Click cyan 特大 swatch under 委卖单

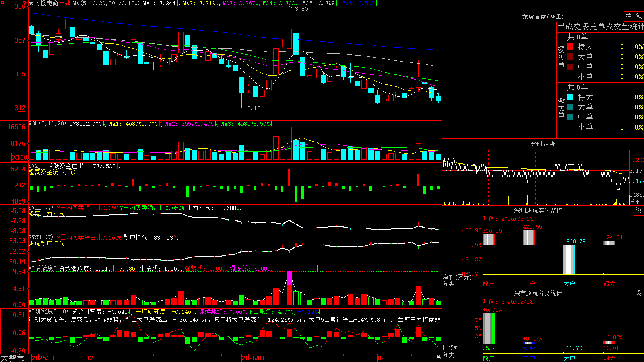click(x=570, y=97)
